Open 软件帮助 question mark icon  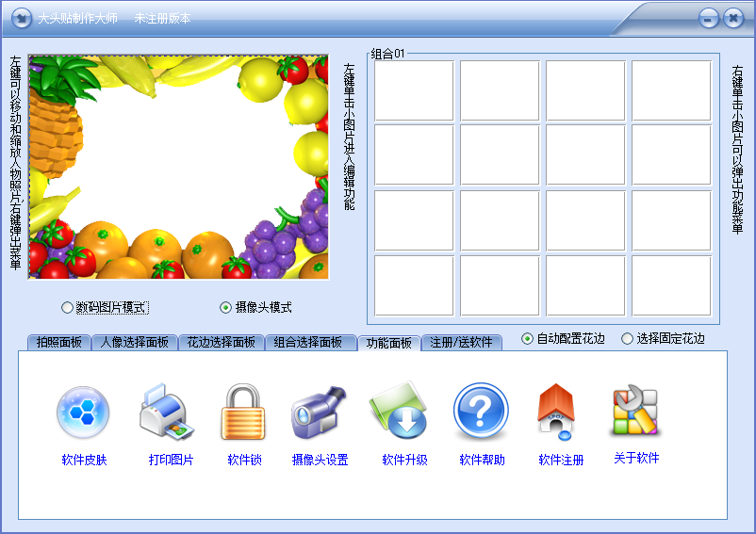pos(482,413)
